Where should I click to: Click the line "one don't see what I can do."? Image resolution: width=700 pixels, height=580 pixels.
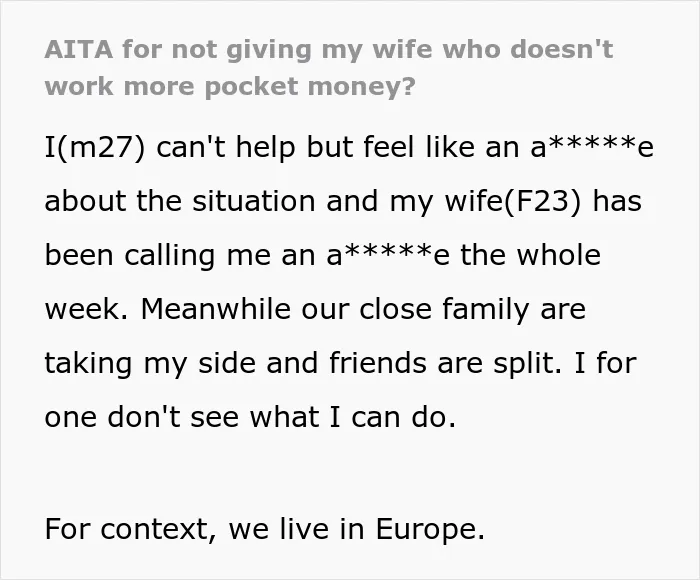point(250,417)
